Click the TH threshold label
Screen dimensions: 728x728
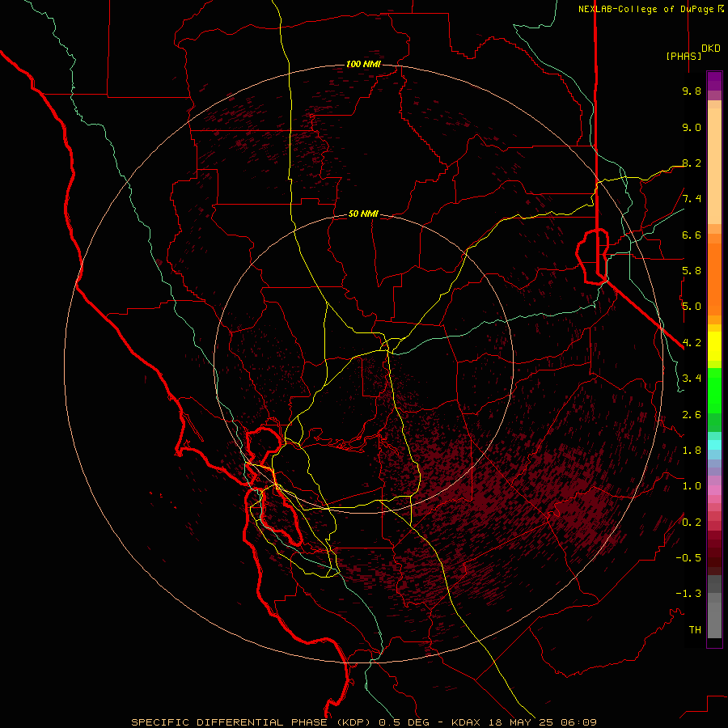click(695, 630)
